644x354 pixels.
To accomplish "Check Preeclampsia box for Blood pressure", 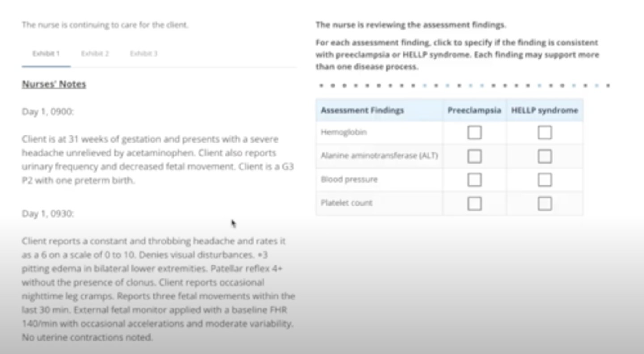I will [474, 180].
